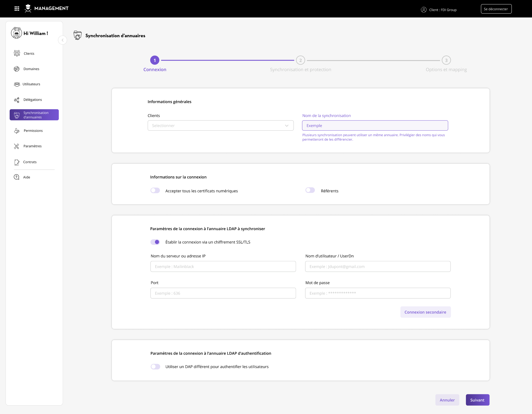532x414 pixels.
Task: Go to step 2 Synchronisation et protection
Action: pos(300,60)
